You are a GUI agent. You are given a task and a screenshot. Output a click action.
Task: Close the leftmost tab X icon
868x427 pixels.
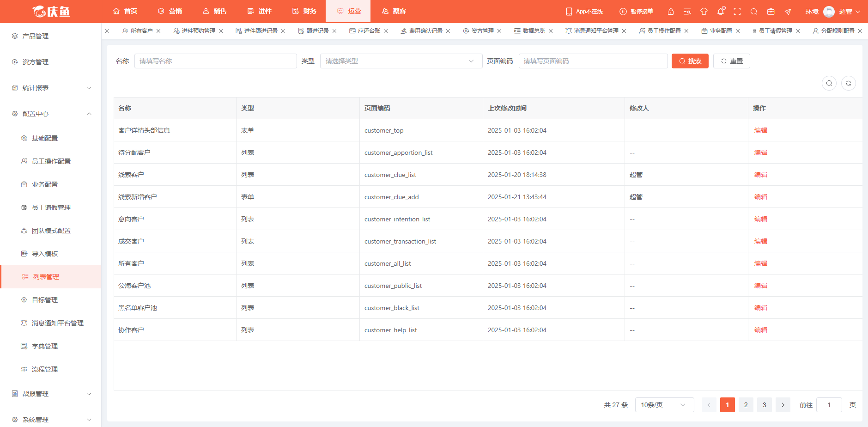pyautogui.click(x=107, y=31)
